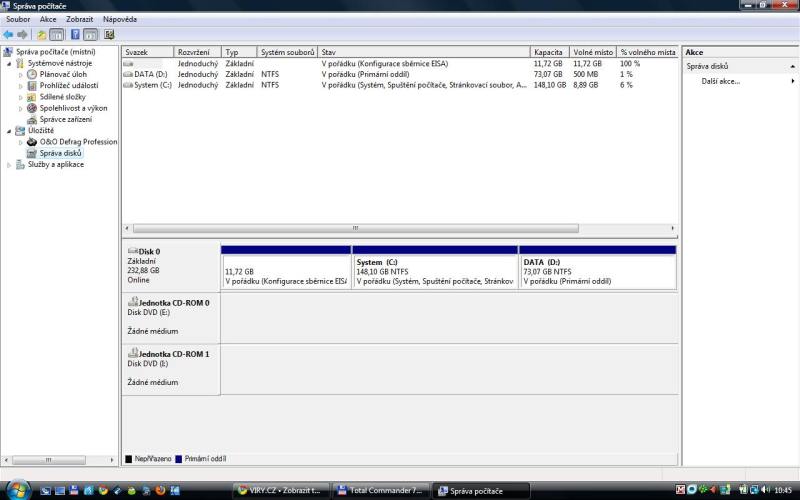Open Správce zařízení in the tree
Image resolution: width=800 pixels, height=500 pixels.
[x=66, y=119]
